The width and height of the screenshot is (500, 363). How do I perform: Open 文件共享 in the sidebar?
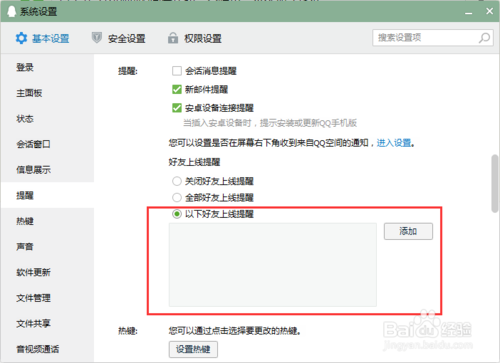tap(47, 324)
